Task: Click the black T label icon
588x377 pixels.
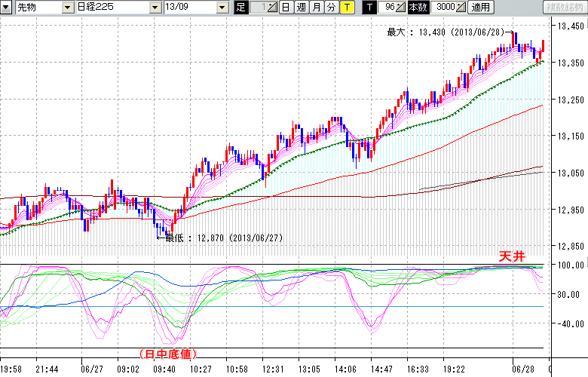Action: [x=369, y=8]
